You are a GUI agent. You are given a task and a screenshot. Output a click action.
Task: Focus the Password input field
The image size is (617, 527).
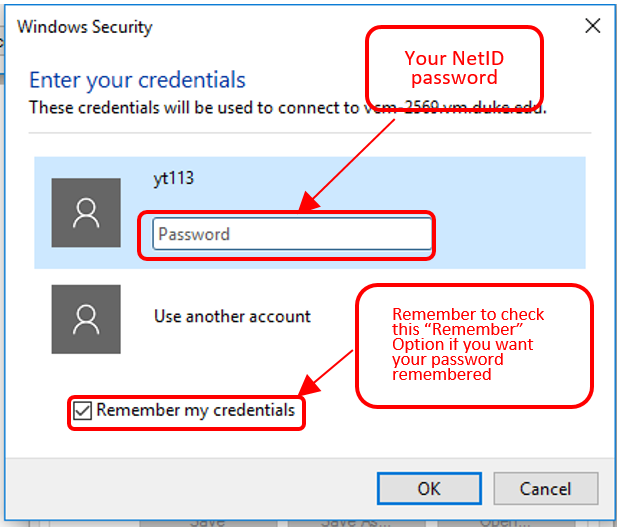[x=292, y=234]
